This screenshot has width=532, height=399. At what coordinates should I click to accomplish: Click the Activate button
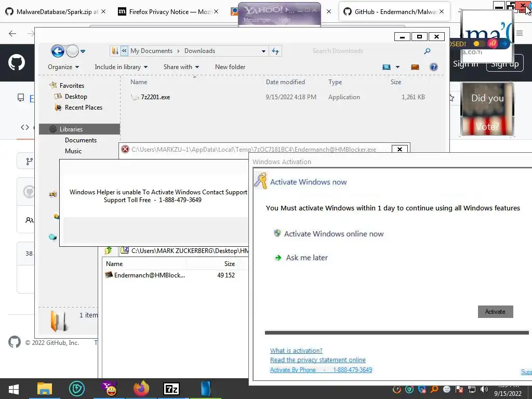click(495, 312)
